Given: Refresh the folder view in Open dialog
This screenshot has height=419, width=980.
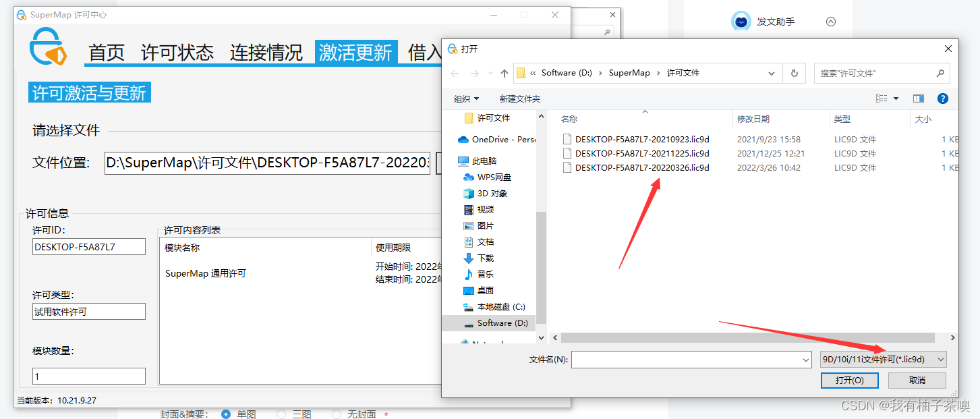Looking at the screenshot, I should 794,73.
